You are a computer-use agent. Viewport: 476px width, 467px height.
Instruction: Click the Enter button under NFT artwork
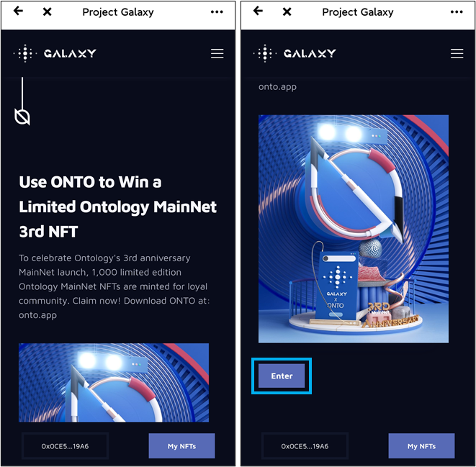coord(282,376)
